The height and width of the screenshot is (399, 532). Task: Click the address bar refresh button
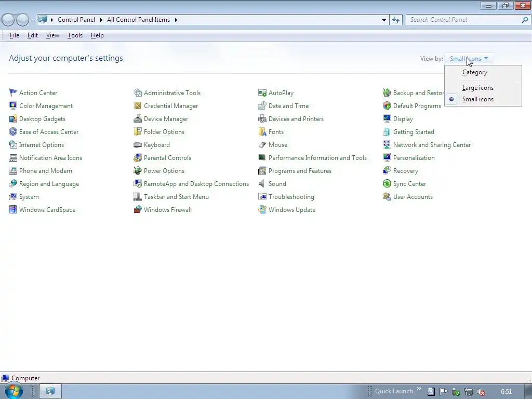(x=395, y=20)
